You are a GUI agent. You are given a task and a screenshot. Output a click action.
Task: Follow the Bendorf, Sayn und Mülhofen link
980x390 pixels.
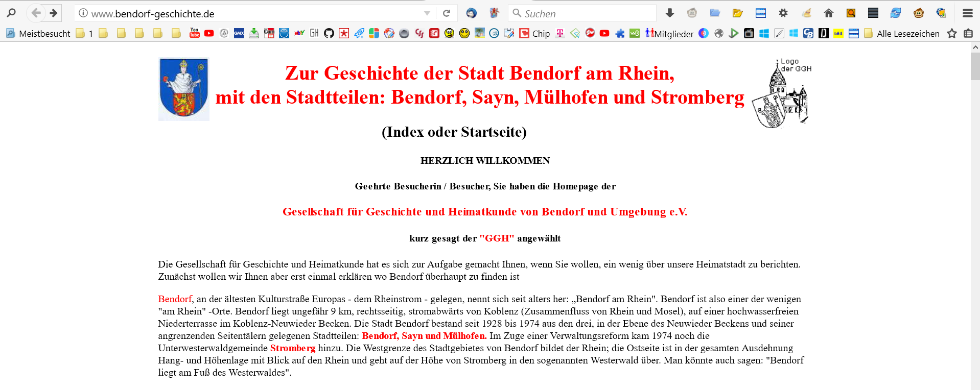424,335
